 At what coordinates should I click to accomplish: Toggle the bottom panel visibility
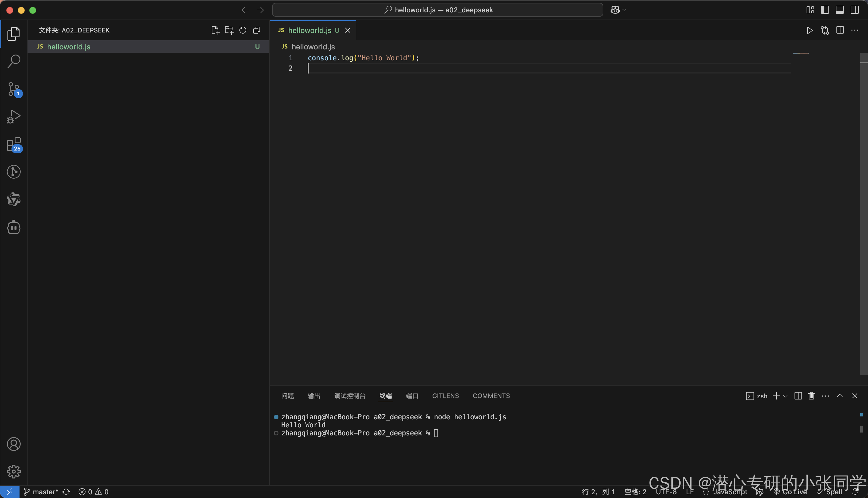tap(840, 10)
